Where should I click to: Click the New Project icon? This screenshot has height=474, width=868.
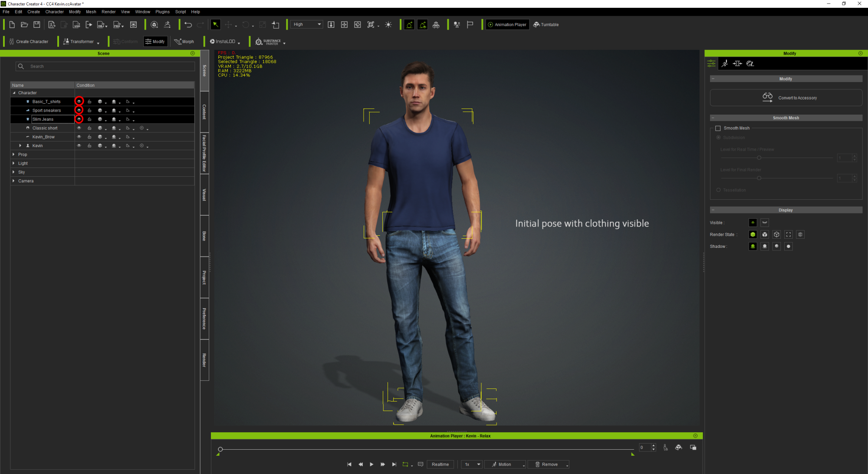12,25
